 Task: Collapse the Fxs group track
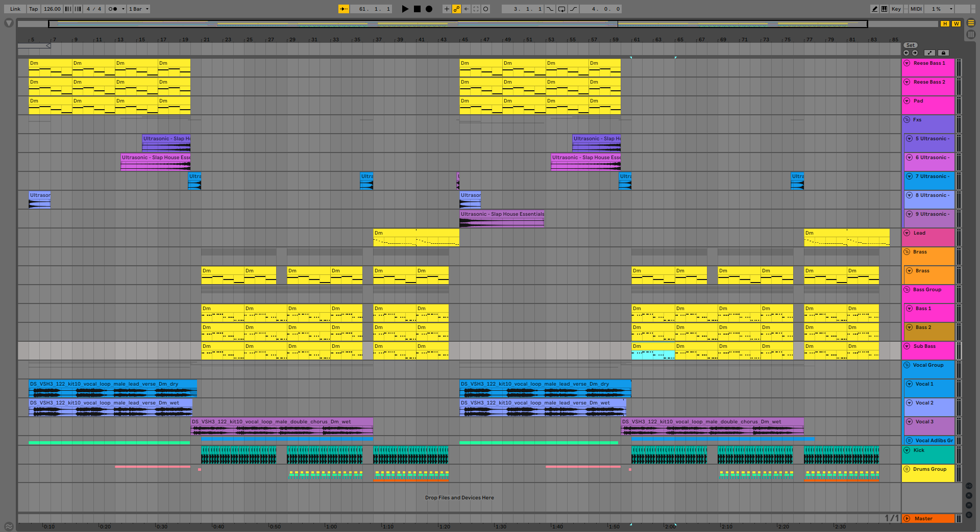click(x=907, y=120)
